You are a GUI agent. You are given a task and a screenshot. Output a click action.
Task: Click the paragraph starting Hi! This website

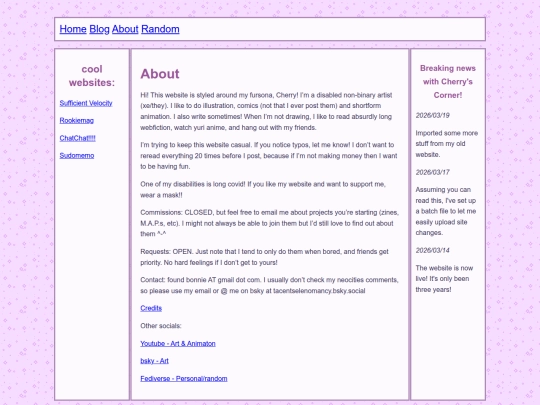click(x=266, y=111)
